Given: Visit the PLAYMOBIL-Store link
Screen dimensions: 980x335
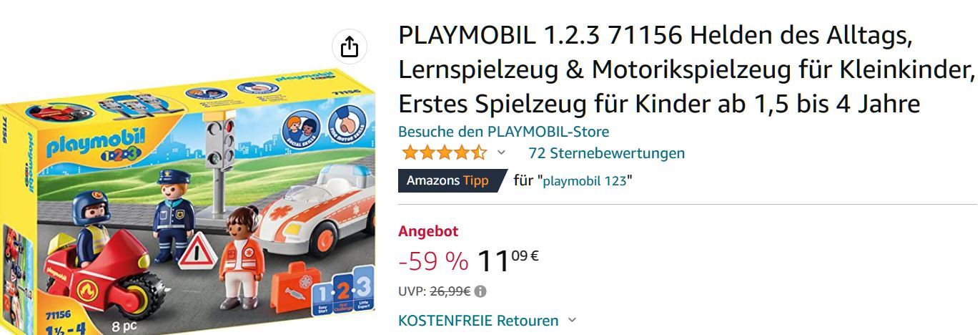Looking at the screenshot, I should pyautogui.click(x=503, y=132).
